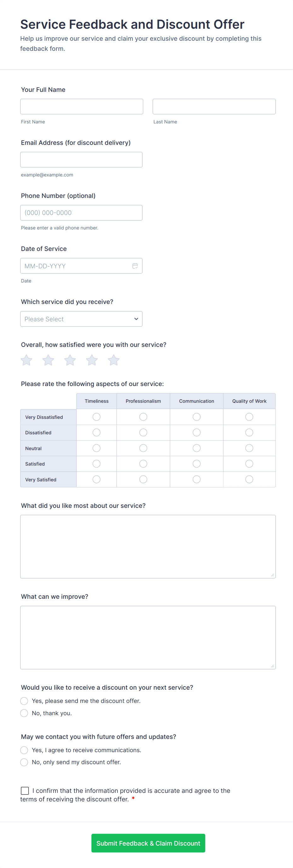Rate Timeliness as Very Satisfied
This screenshot has height=868, width=293.
coord(96,479)
